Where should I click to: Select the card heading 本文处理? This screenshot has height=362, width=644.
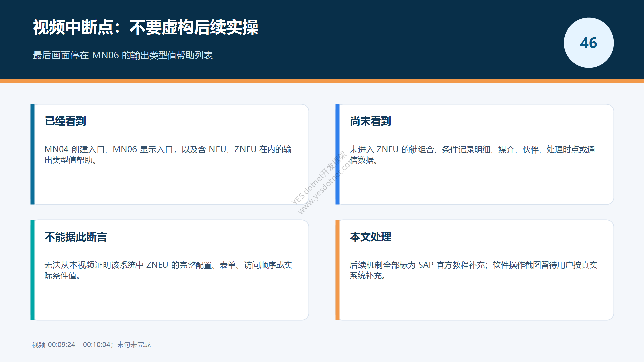[x=370, y=237]
